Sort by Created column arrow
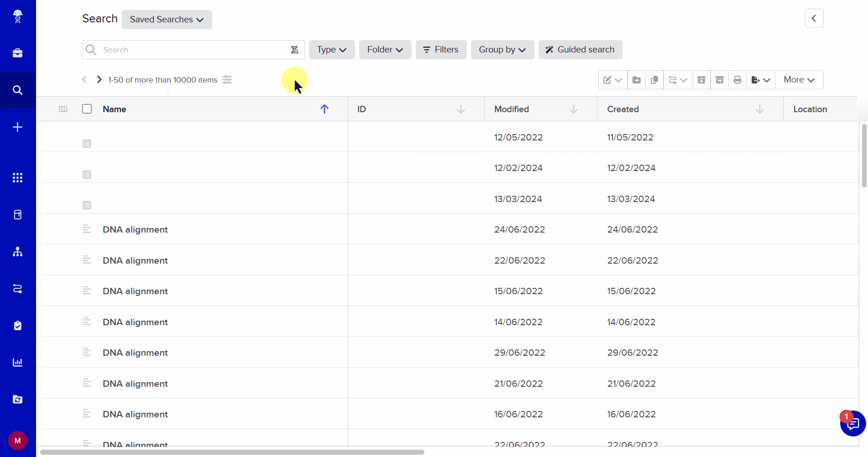The width and height of the screenshot is (868, 457). click(760, 109)
